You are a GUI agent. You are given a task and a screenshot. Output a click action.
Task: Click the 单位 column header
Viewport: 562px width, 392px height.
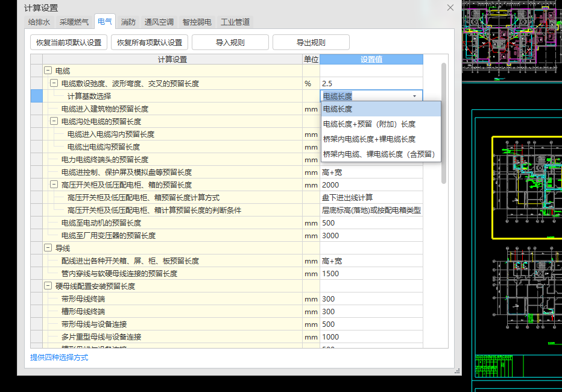click(x=311, y=60)
